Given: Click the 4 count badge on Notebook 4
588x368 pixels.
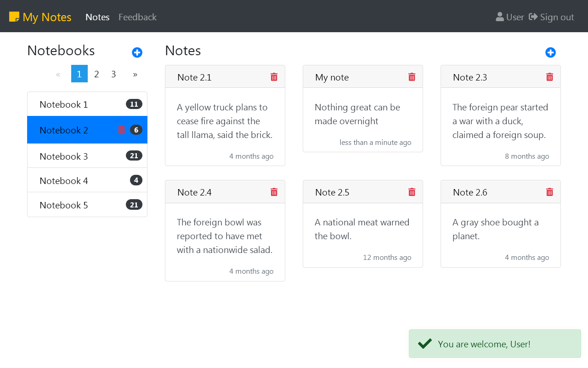Looking at the screenshot, I should 136,180.
